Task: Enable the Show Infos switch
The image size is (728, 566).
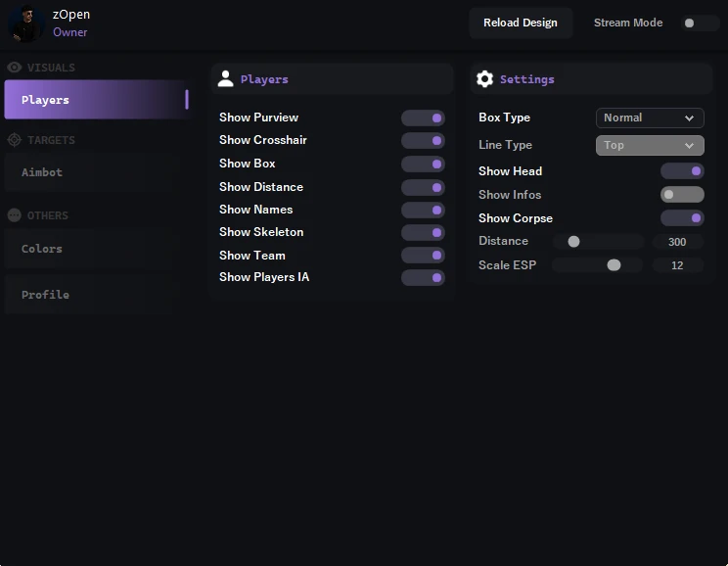Action: [681, 195]
